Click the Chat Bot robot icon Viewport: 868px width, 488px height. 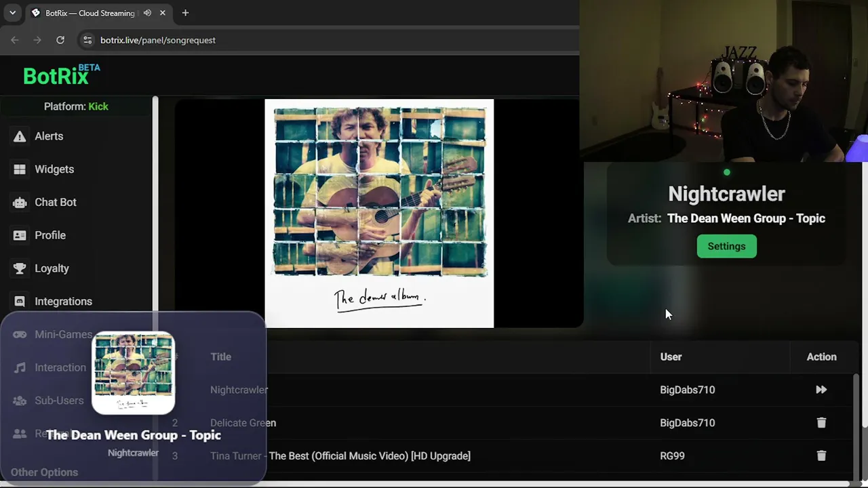tap(20, 203)
